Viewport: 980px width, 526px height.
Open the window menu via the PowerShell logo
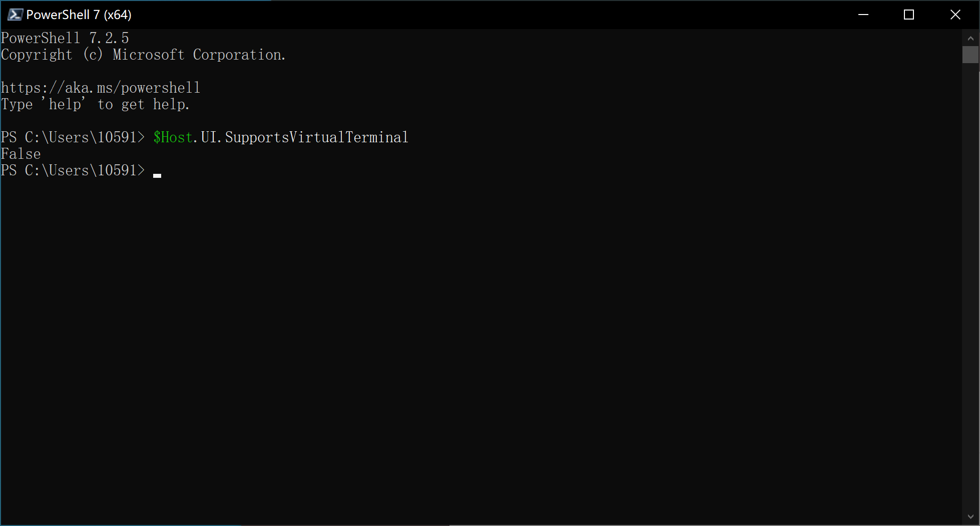click(15, 14)
